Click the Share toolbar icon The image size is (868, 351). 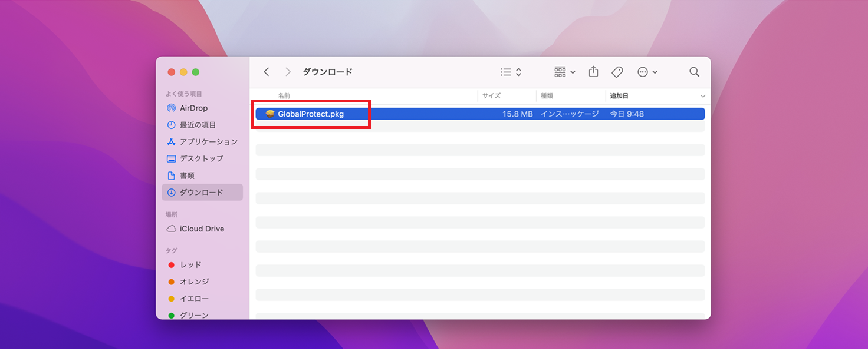point(594,71)
